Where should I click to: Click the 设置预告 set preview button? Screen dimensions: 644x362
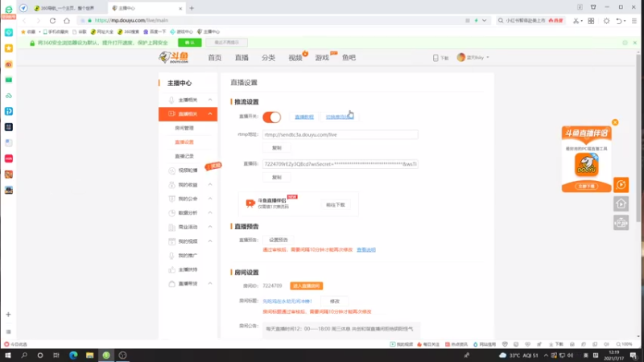279,240
